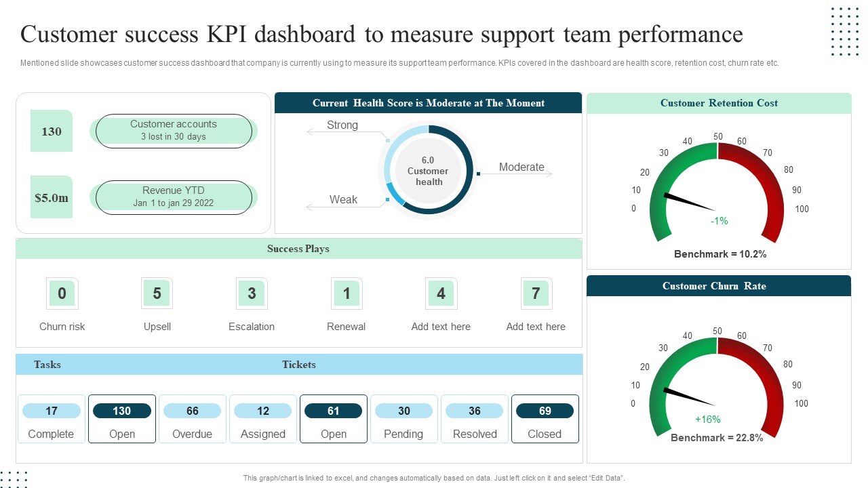Screen dimensions: 868x488
Task: Select the count box showing 7
Action: 536,293
